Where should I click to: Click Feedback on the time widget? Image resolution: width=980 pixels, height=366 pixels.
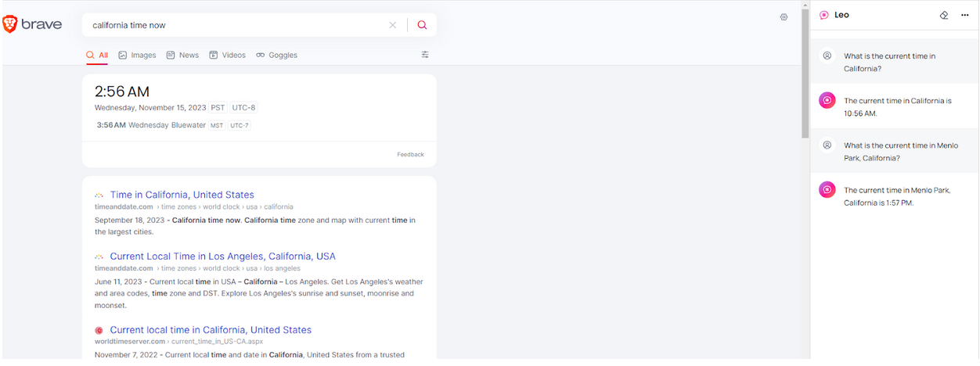coord(410,154)
